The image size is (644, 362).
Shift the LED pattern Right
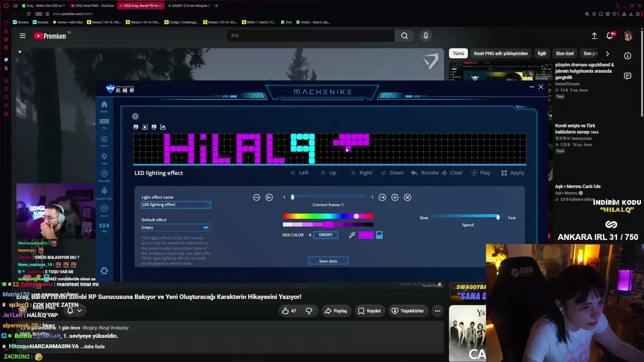[361, 173]
